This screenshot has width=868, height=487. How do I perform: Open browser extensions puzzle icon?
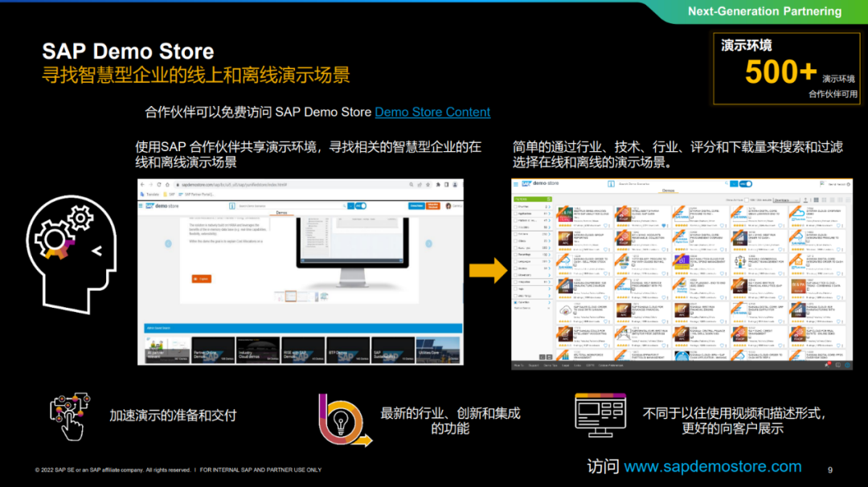[438, 185]
